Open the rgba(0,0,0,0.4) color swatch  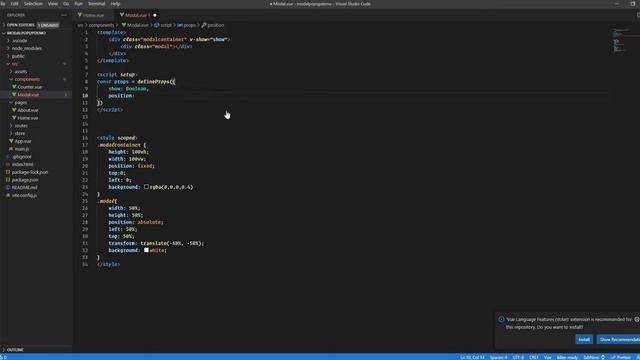[x=146, y=187]
